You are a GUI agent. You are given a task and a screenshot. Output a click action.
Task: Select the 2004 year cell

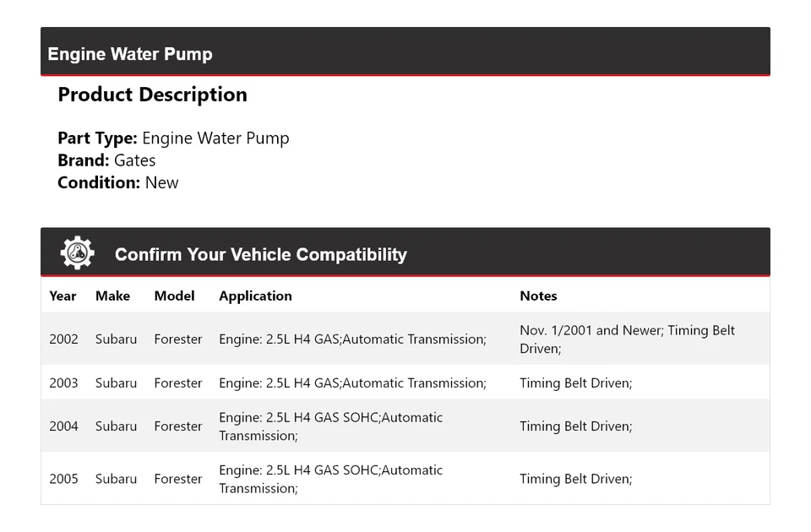pos(63,426)
